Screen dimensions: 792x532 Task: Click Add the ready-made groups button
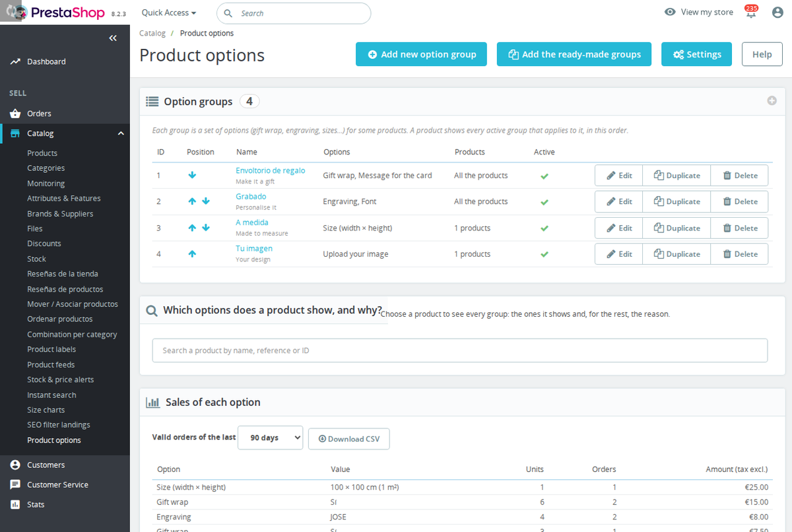pyautogui.click(x=574, y=54)
